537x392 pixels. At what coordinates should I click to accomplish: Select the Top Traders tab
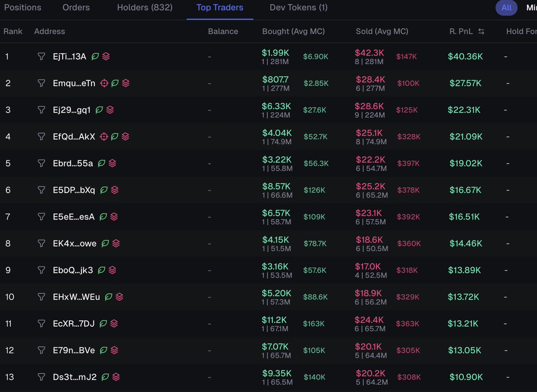pyautogui.click(x=220, y=8)
